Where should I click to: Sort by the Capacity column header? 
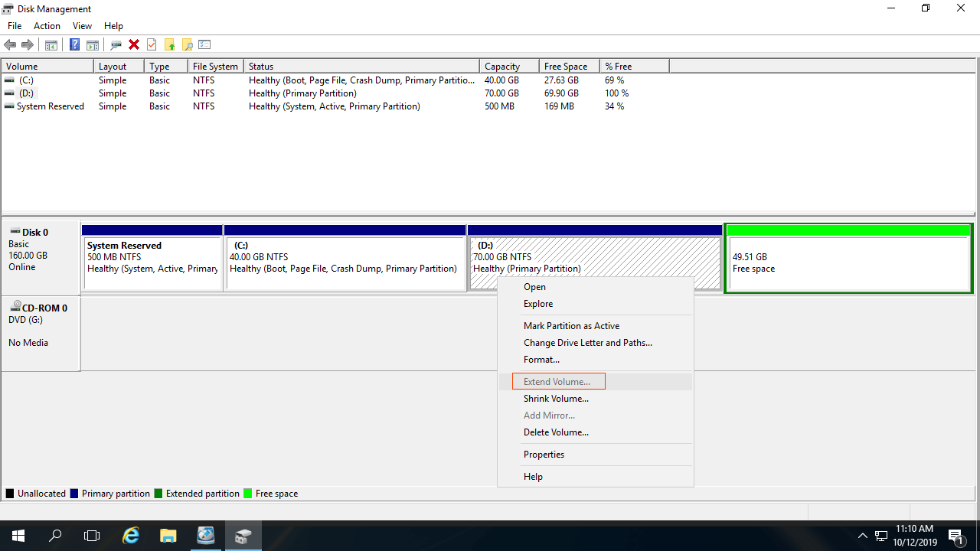coord(502,67)
